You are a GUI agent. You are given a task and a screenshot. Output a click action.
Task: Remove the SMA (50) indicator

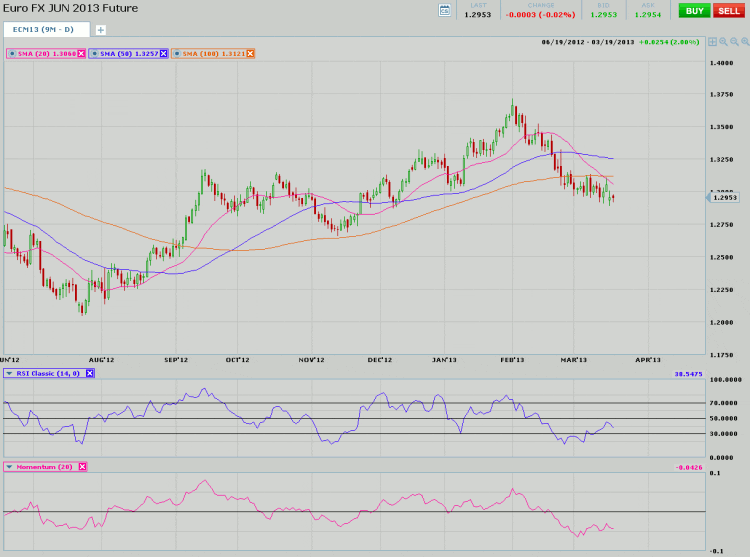[164, 53]
